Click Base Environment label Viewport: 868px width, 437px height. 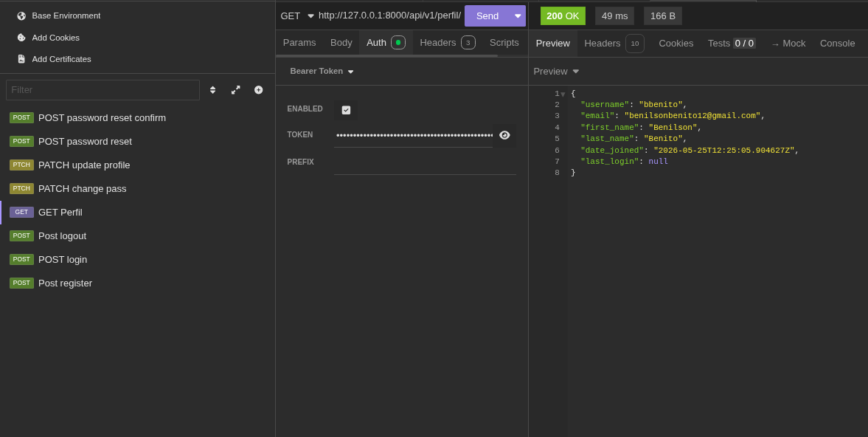66,16
